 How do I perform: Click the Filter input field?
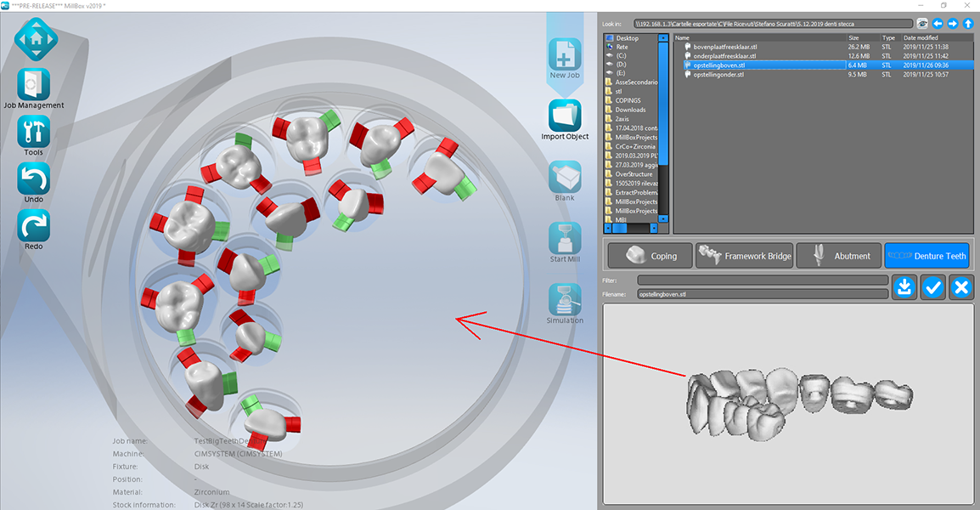(763, 280)
